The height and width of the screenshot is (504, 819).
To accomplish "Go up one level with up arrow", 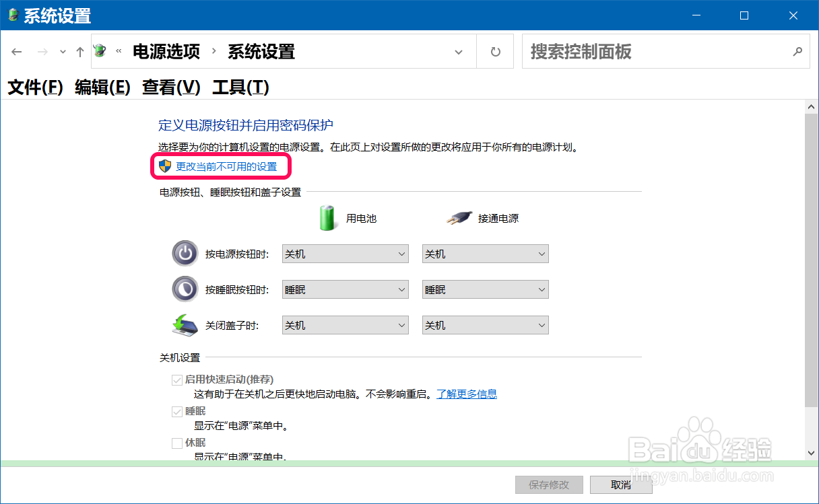I will tap(79, 52).
